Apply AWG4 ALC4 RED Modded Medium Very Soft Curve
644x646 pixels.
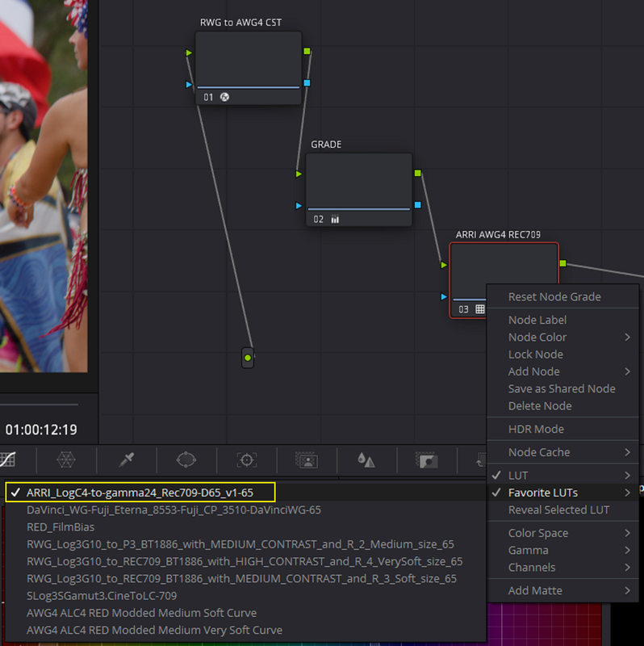245,630
